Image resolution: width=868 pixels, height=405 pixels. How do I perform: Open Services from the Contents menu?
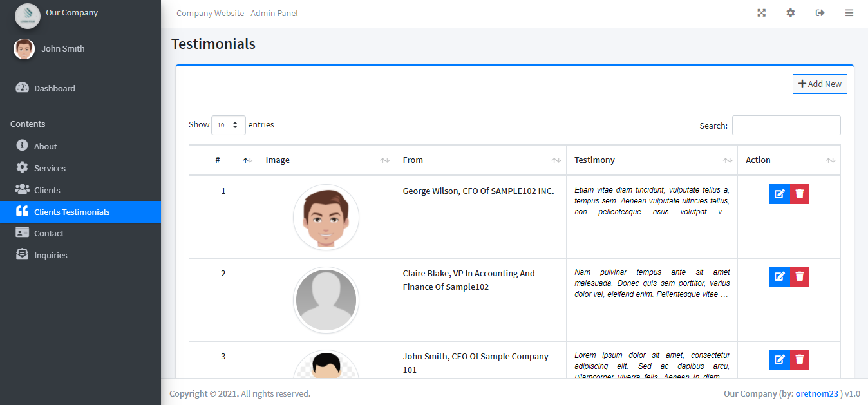50,167
